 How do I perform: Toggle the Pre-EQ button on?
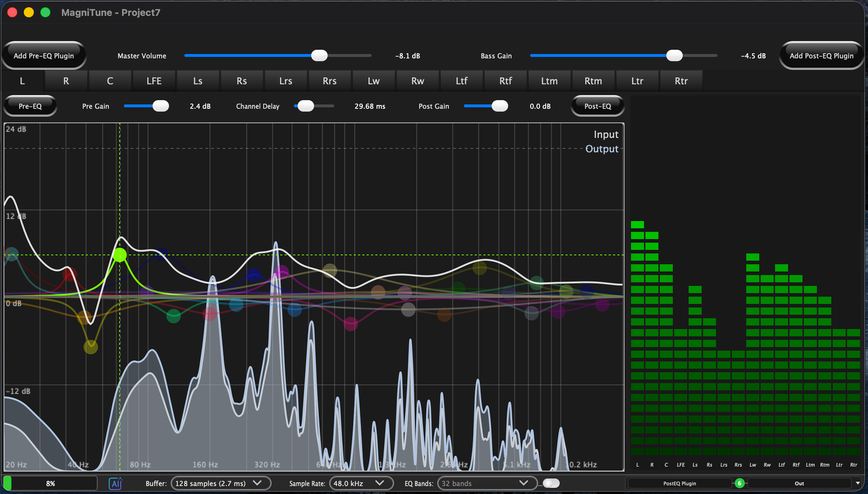(x=30, y=106)
